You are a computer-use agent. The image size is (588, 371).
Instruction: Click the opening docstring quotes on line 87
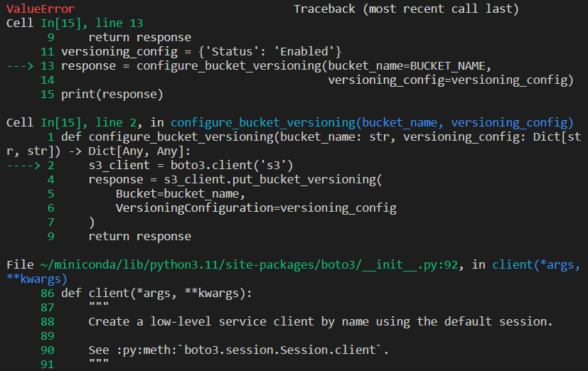(x=99, y=305)
